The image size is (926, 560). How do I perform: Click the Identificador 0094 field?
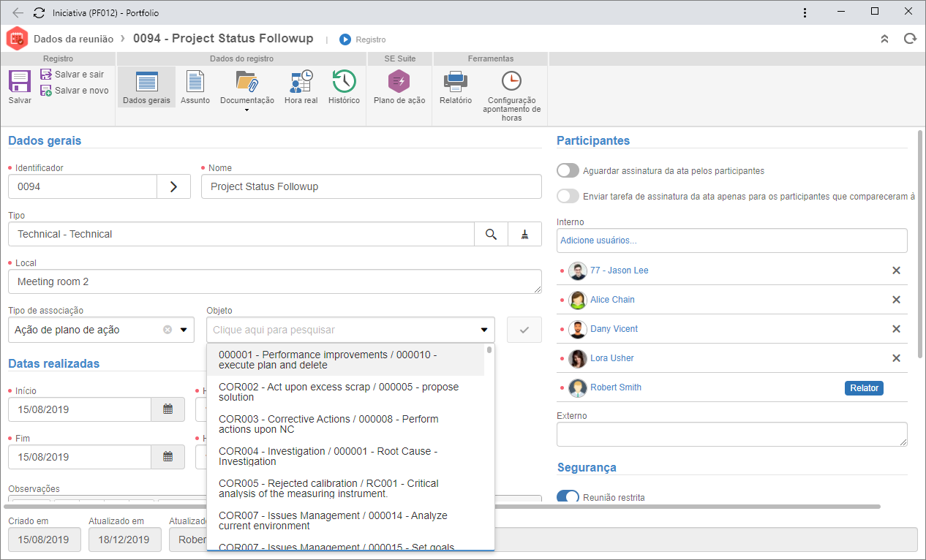(x=83, y=186)
